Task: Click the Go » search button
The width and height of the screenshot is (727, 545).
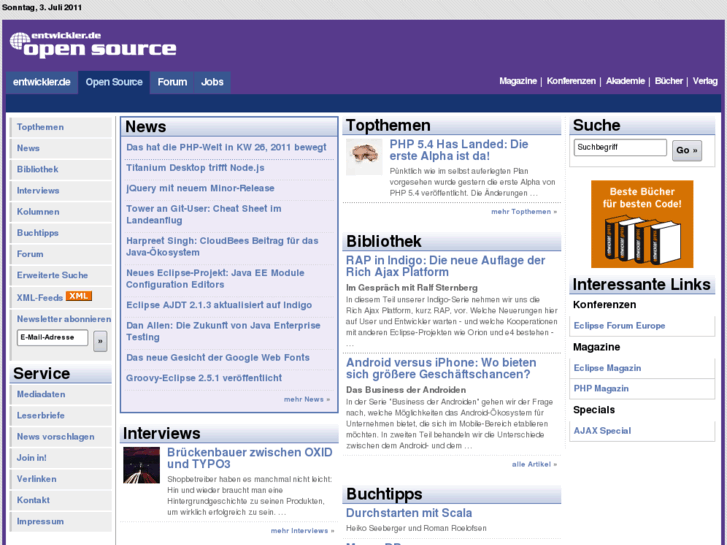Action: pyautogui.click(x=687, y=150)
